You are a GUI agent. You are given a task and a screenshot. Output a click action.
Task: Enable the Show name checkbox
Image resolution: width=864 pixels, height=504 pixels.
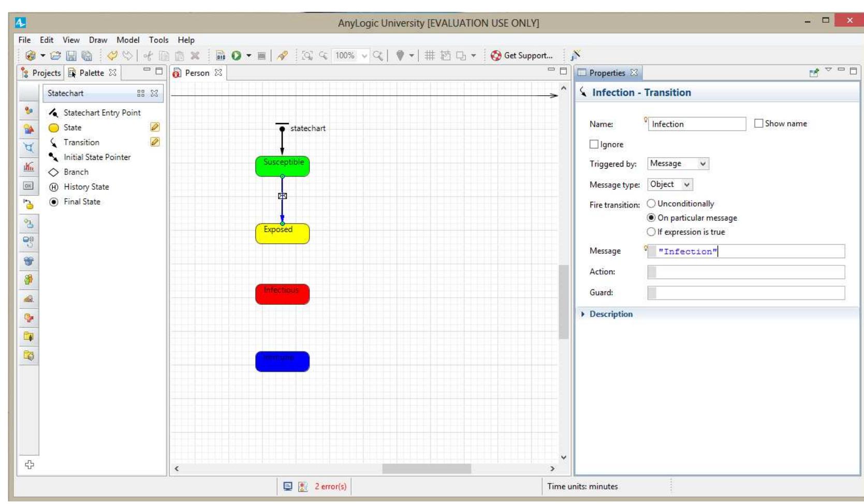coord(758,124)
